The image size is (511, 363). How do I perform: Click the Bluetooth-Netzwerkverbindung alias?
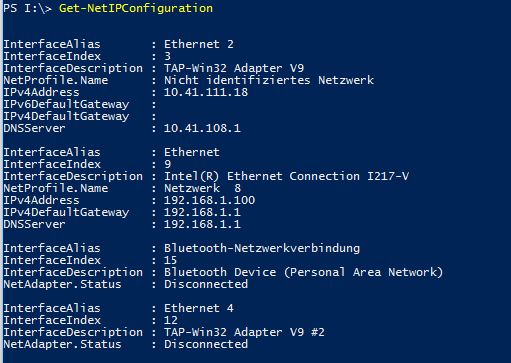click(x=262, y=248)
